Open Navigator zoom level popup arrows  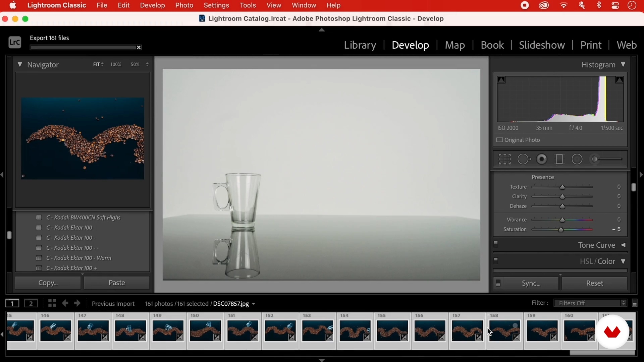147,64
